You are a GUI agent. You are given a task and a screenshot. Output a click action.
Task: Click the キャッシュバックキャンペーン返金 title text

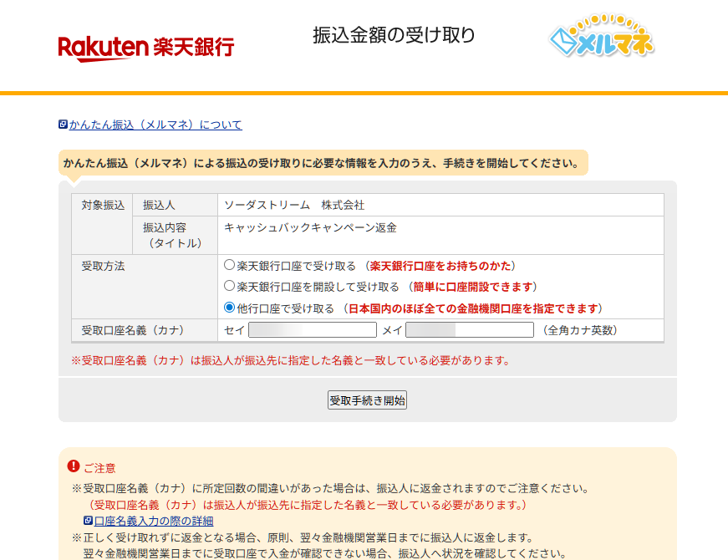tap(310, 227)
